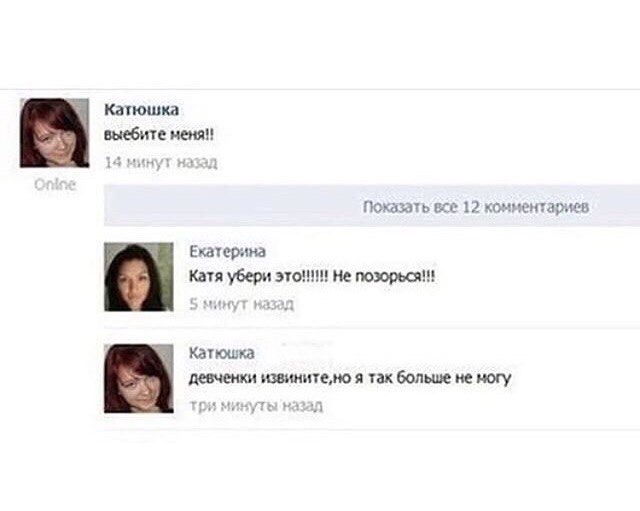Open Катюшка's avatar beside her reply comment
The image size is (640, 511).
tap(138, 378)
